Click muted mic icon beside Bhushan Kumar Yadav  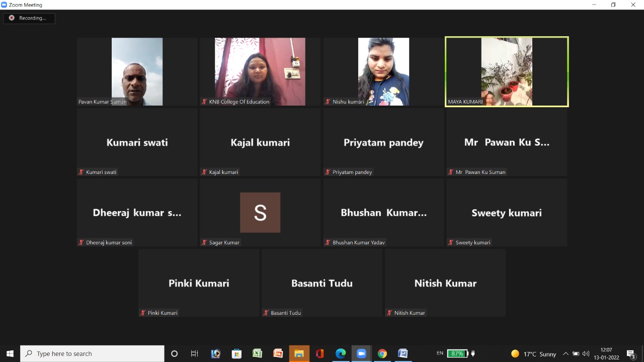(328, 242)
